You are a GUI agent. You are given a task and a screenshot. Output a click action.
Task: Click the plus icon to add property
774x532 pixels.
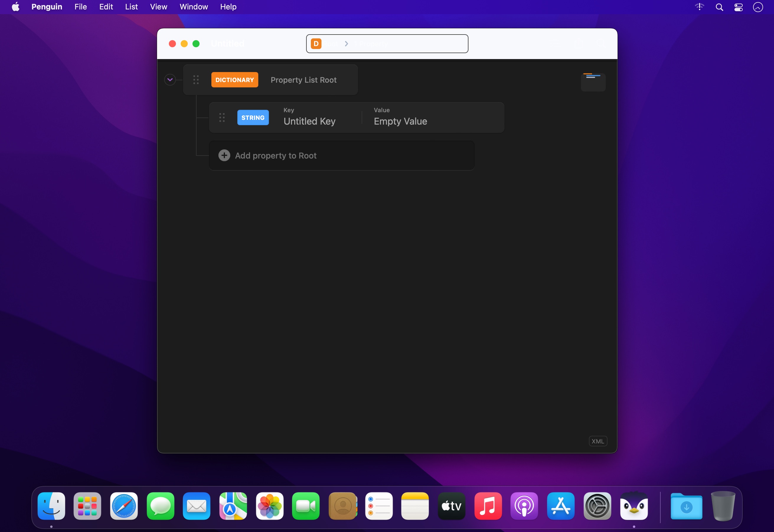click(224, 155)
